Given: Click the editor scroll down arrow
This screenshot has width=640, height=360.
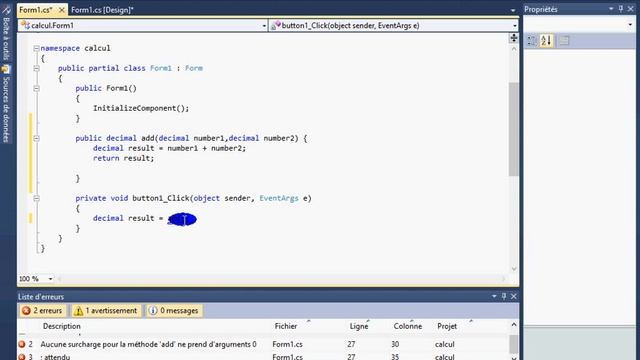Looking at the screenshot, I should click(x=513, y=269).
